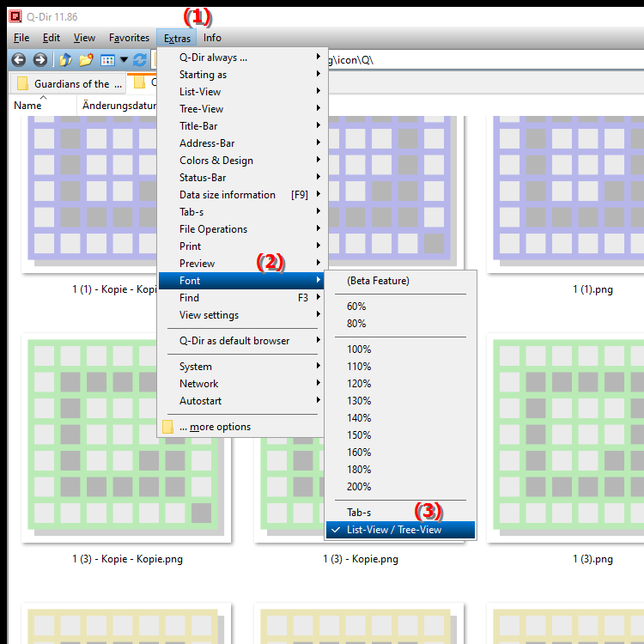Set font size to 100%
This screenshot has width=644, height=644.
[x=400, y=349]
